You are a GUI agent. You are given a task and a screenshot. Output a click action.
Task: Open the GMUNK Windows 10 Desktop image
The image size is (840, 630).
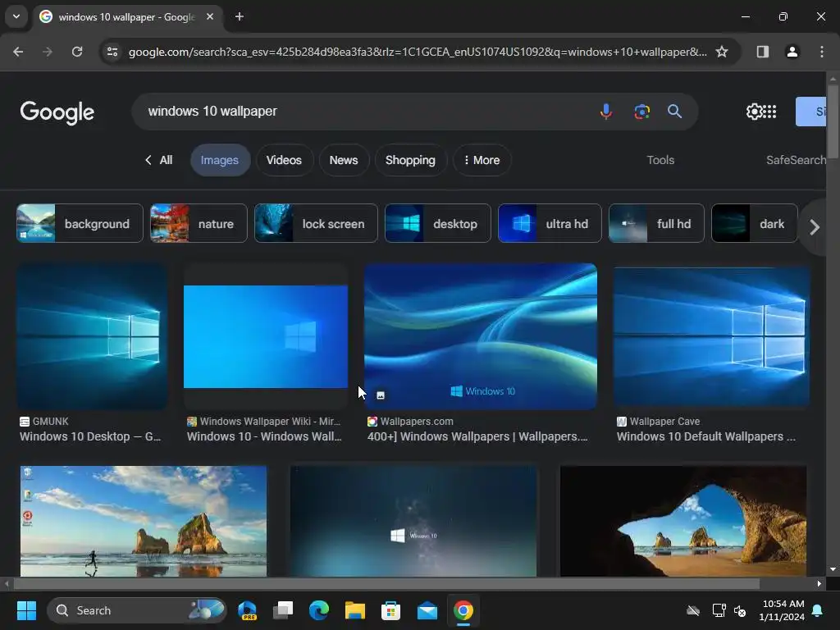(92, 336)
